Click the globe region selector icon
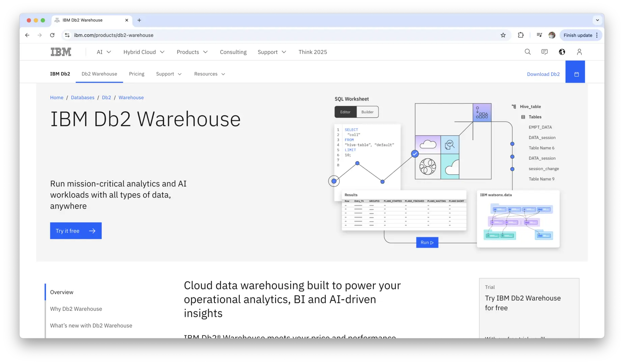This screenshot has height=364, width=624. [562, 52]
